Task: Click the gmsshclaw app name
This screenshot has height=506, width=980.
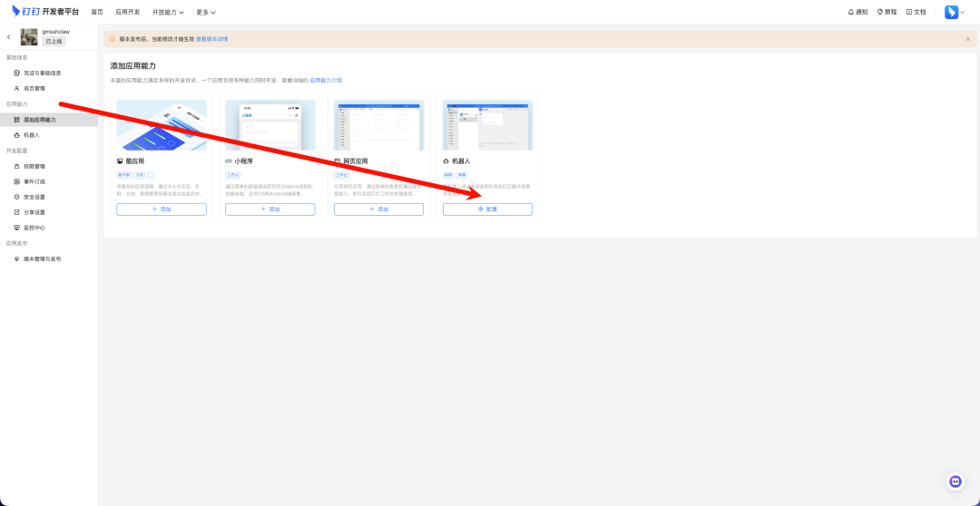Action: click(55, 31)
